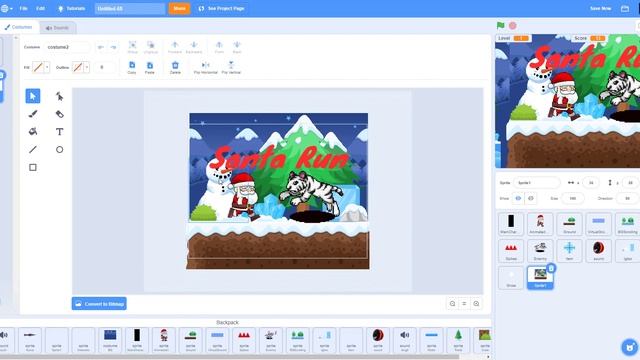Click the sprite Direction field
This screenshot has height=360, width=640.
point(628,198)
